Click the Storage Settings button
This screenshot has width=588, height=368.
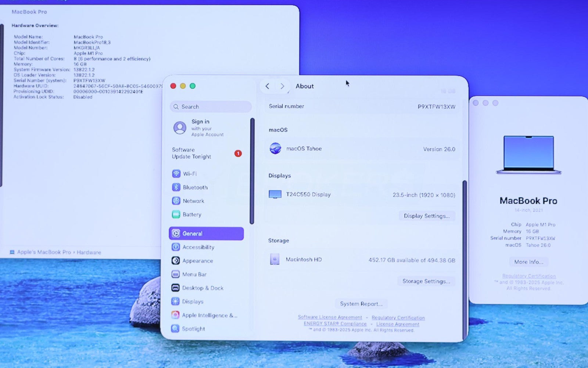(x=426, y=281)
